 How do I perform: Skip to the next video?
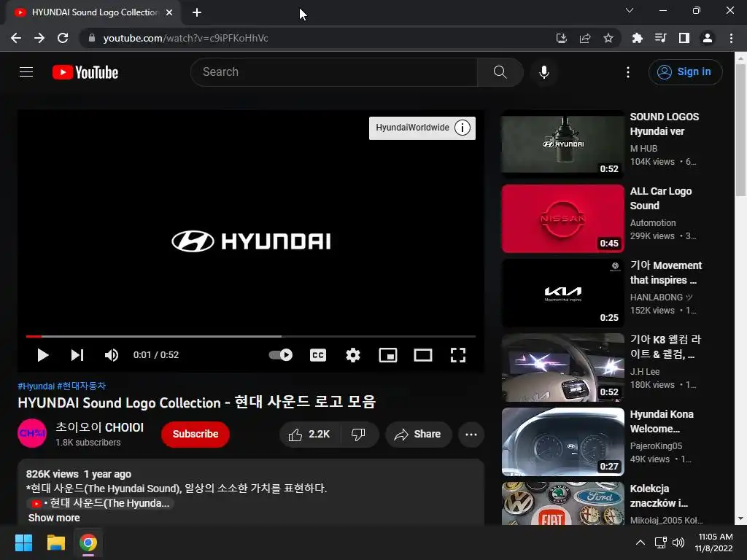coord(77,355)
